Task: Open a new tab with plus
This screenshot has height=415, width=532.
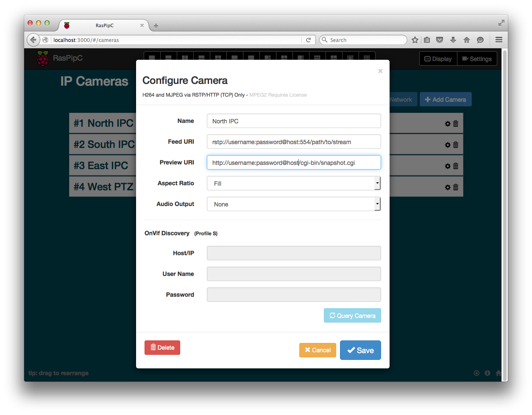Action: [156, 26]
